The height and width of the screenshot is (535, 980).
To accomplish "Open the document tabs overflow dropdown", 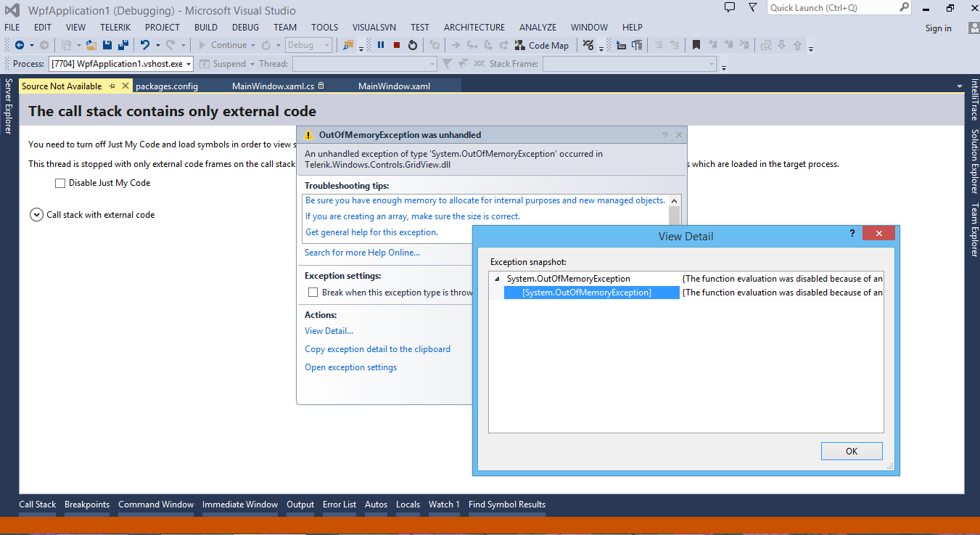I will point(960,86).
